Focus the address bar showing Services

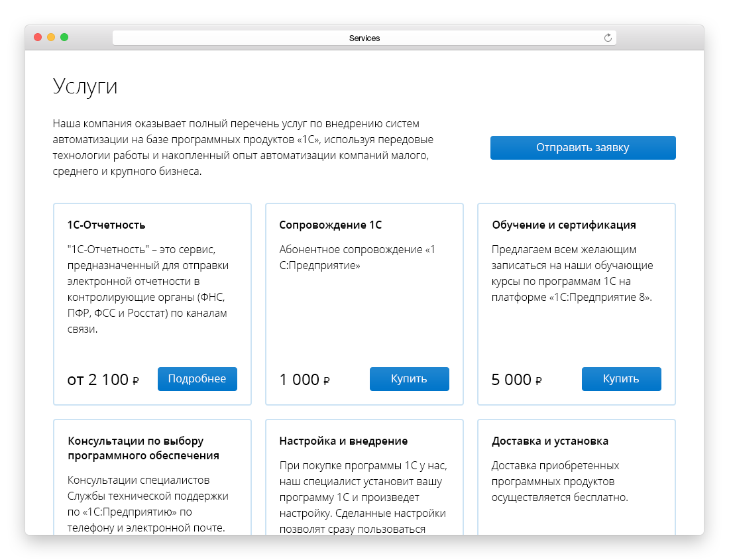tap(364, 38)
